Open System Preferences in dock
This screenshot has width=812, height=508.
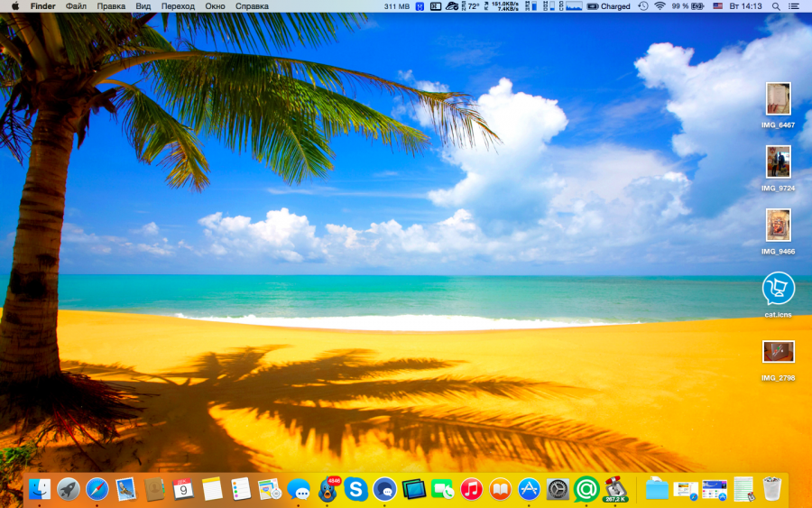558,489
